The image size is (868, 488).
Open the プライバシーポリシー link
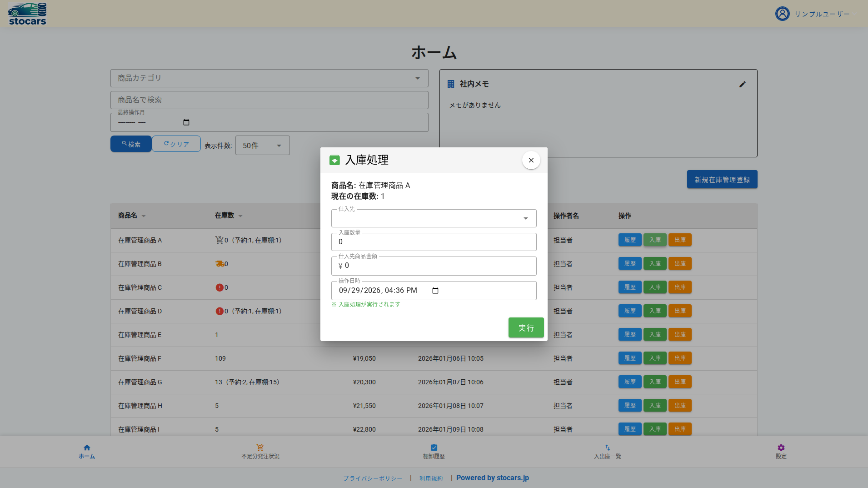point(373,478)
